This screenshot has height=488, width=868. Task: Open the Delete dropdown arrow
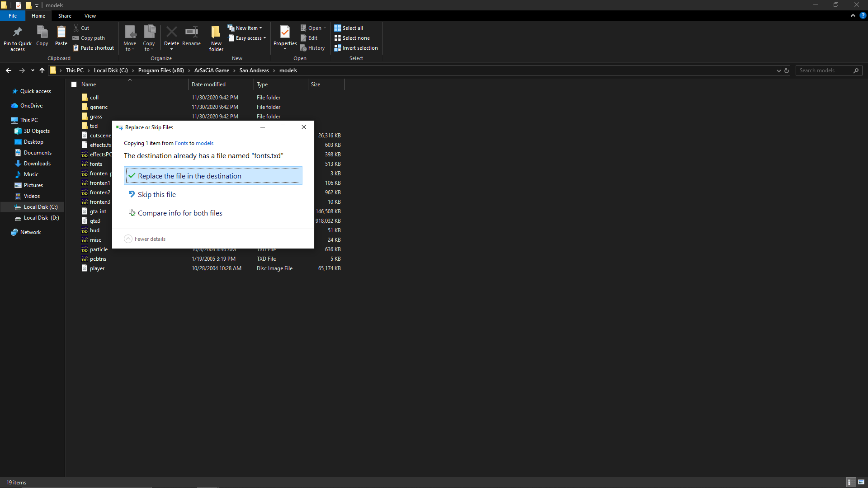pos(171,49)
